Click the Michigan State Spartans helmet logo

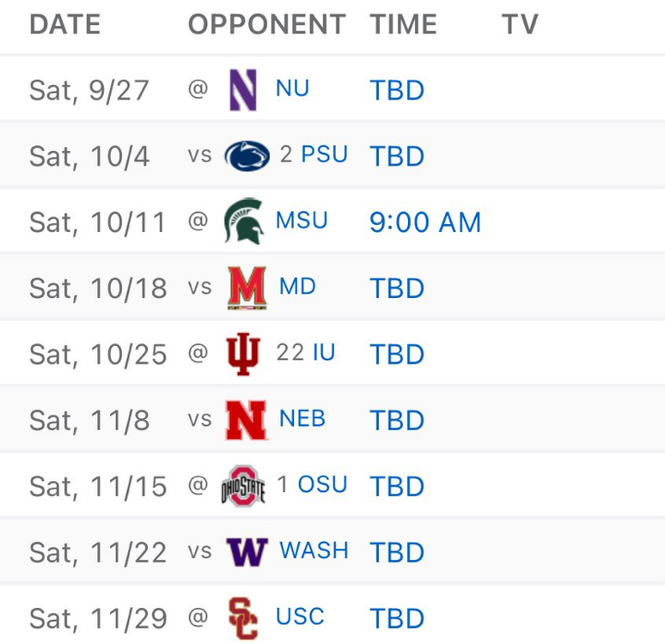244,222
